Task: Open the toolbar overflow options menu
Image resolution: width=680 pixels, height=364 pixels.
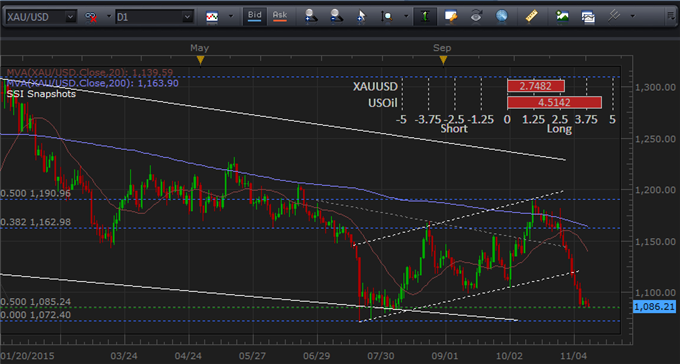Action: click(670, 16)
